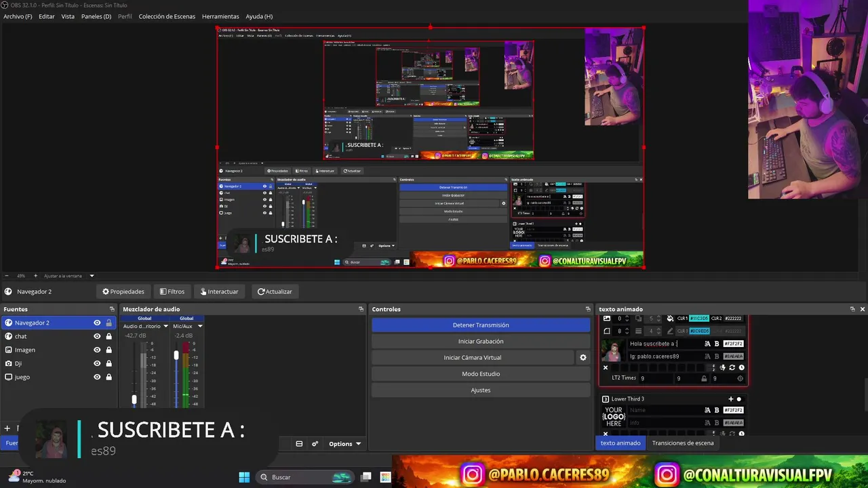This screenshot has width=868, height=488.
Task: Open the Archivo menu
Action: pyautogui.click(x=18, y=16)
